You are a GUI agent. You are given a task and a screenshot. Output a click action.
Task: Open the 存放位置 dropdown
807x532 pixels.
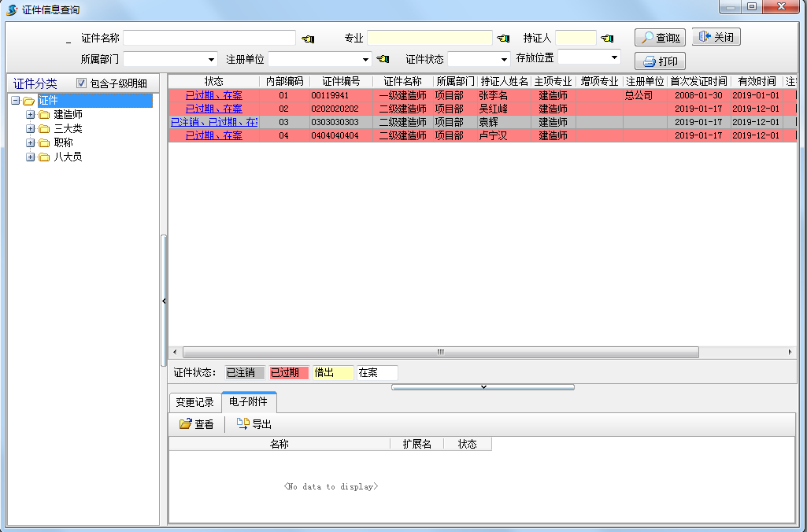(x=614, y=57)
